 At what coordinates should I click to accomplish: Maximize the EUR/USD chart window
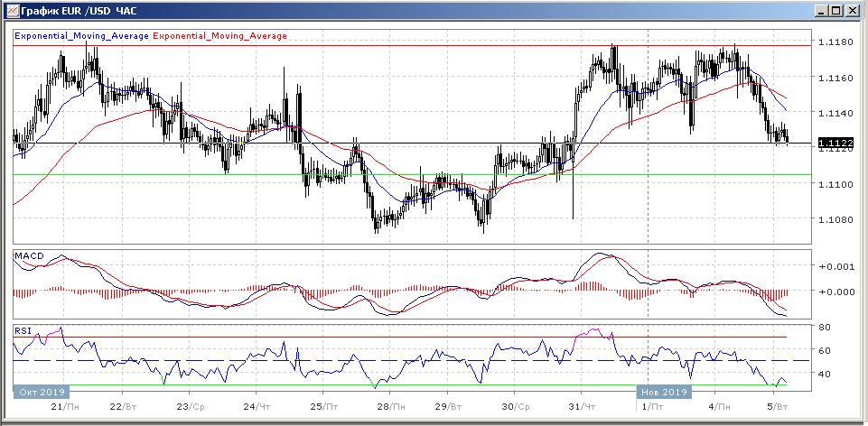point(836,11)
